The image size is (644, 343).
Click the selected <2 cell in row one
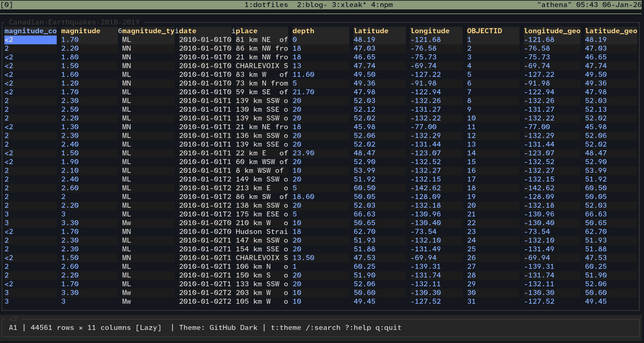pyautogui.click(x=30, y=40)
